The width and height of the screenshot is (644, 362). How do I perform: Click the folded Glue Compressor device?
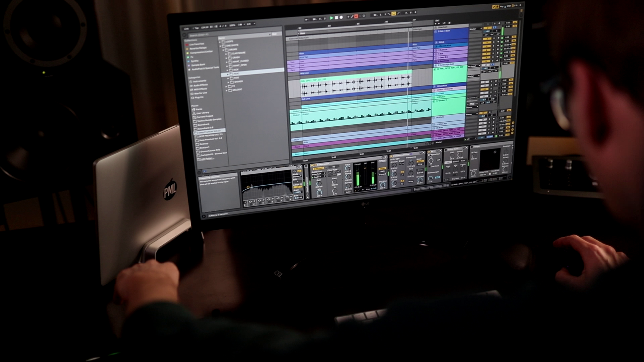[x=307, y=182]
